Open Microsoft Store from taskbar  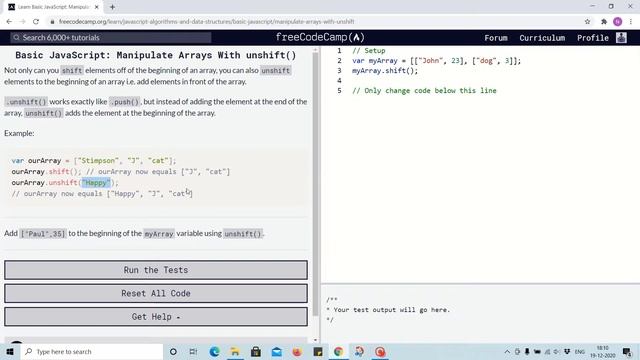coord(256,351)
